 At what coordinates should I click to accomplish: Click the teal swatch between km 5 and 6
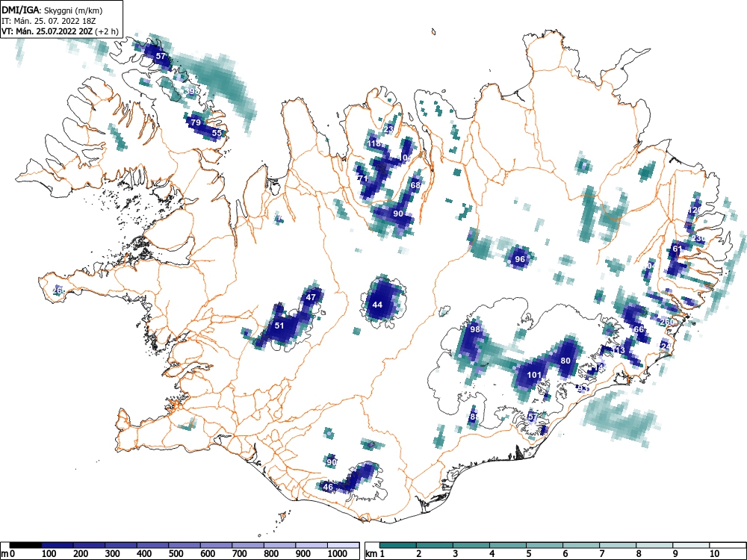pyautogui.click(x=545, y=545)
